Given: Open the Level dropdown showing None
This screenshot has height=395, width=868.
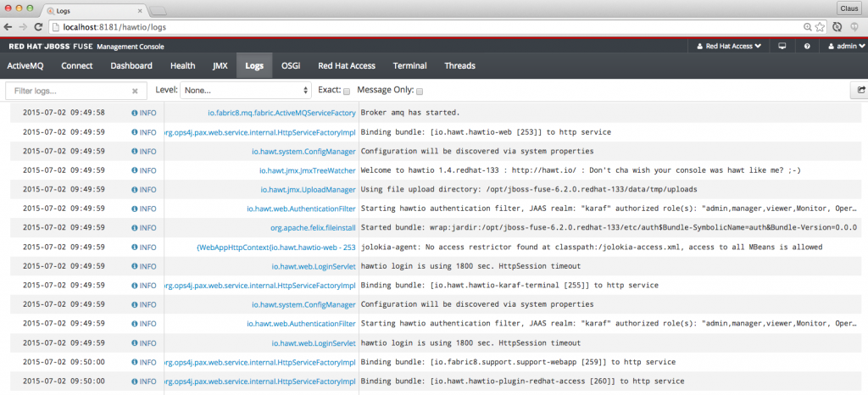Looking at the screenshot, I should [x=246, y=90].
